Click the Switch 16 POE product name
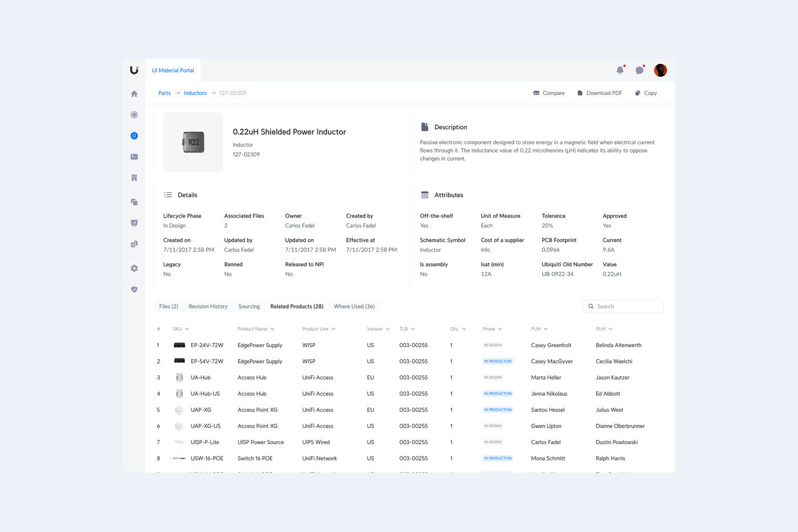This screenshot has height=532, width=798. pyautogui.click(x=255, y=459)
